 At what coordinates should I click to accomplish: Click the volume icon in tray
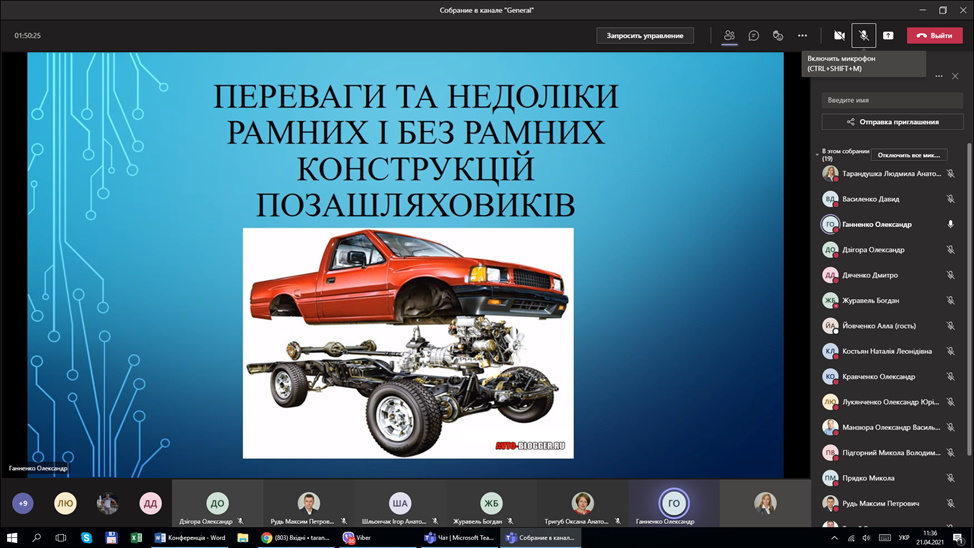pos(867,538)
